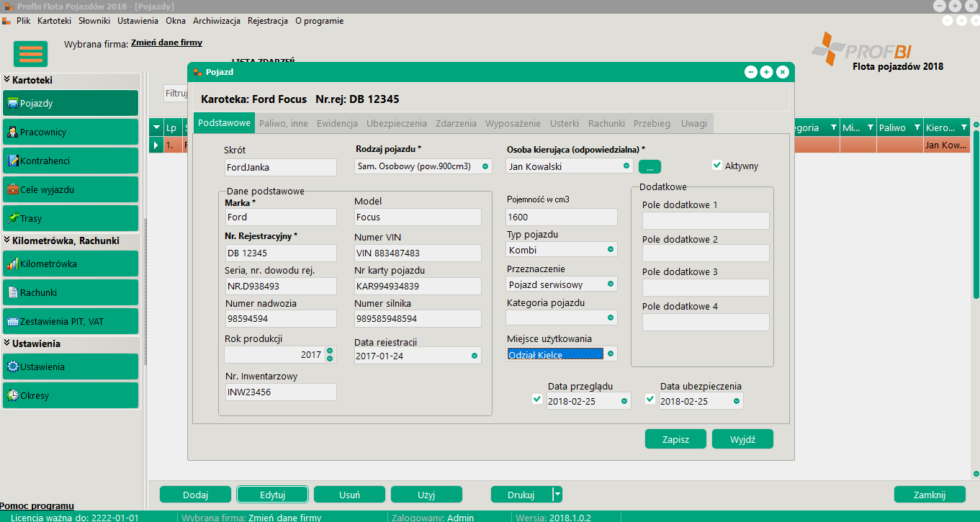Viewport: 980px width, 522px height.
Task: Click the Skrót input field
Action: point(281,167)
